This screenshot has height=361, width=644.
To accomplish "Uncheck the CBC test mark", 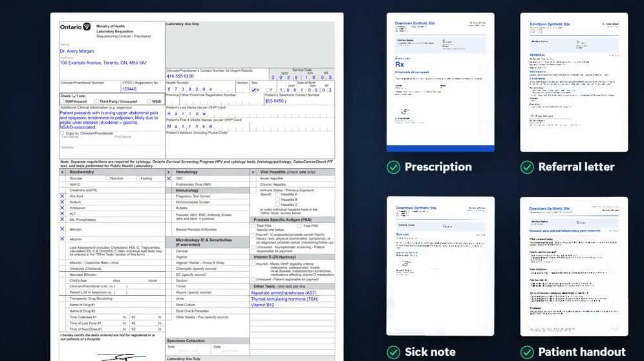I will point(169,178).
